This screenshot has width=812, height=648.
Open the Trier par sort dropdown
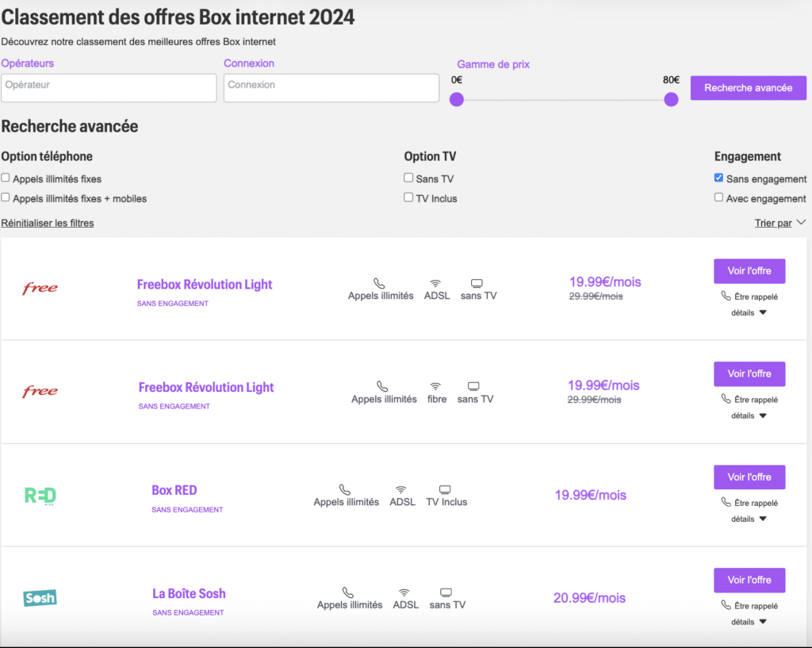coord(779,223)
